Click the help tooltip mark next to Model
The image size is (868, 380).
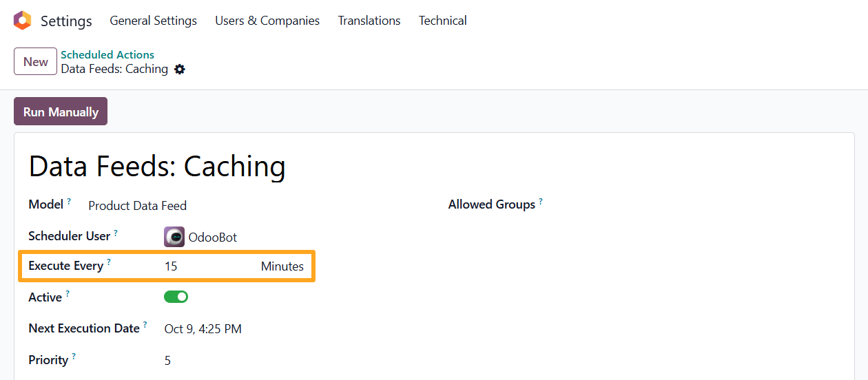click(69, 202)
